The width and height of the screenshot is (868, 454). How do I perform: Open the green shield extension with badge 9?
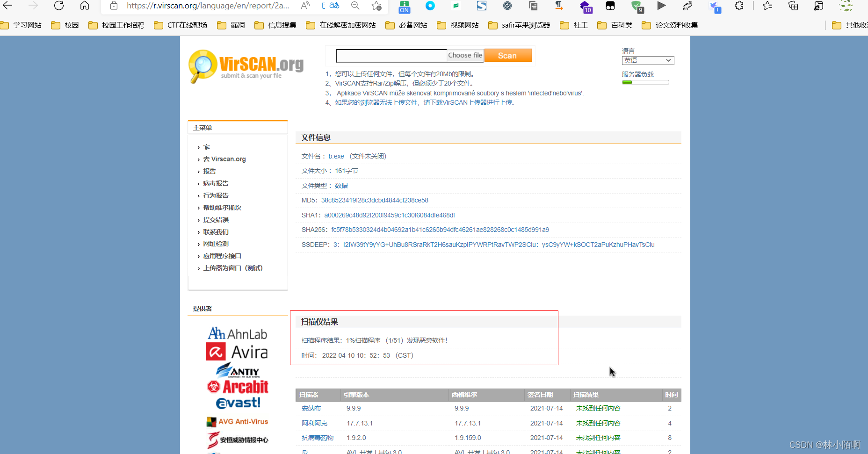point(637,7)
